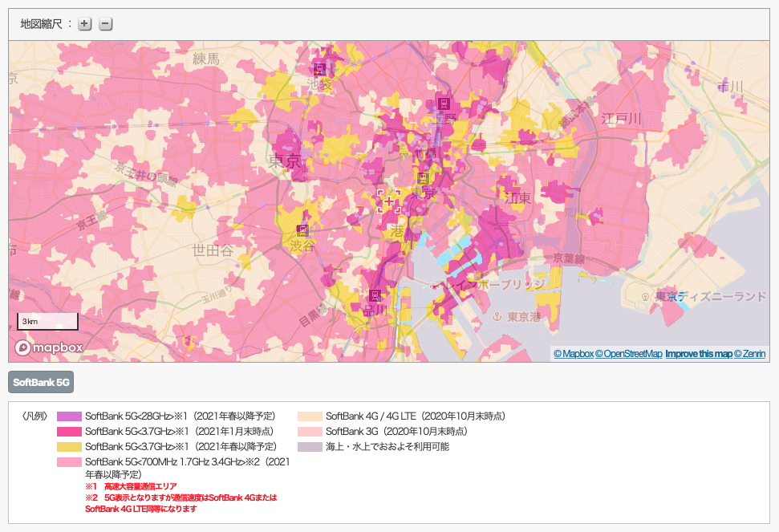The height and width of the screenshot is (532, 779).
Task: Click the 凡例 legend heading
Action: click(34, 416)
